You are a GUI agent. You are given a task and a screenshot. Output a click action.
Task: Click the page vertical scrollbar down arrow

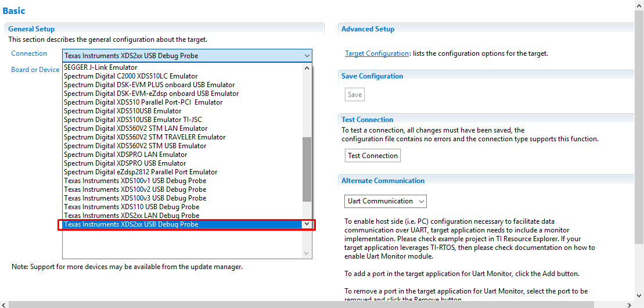pyautogui.click(x=639, y=295)
